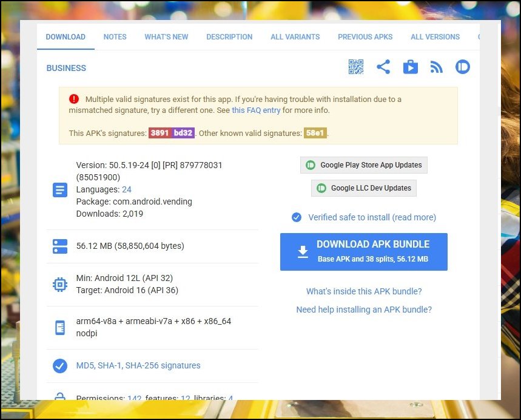
Task: Click the red warning exclamation icon
Action: coord(74,99)
